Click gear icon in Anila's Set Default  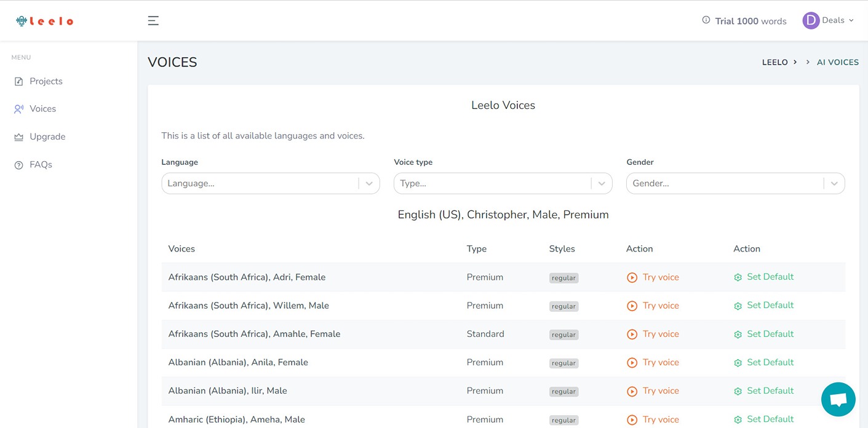click(x=738, y=363)
